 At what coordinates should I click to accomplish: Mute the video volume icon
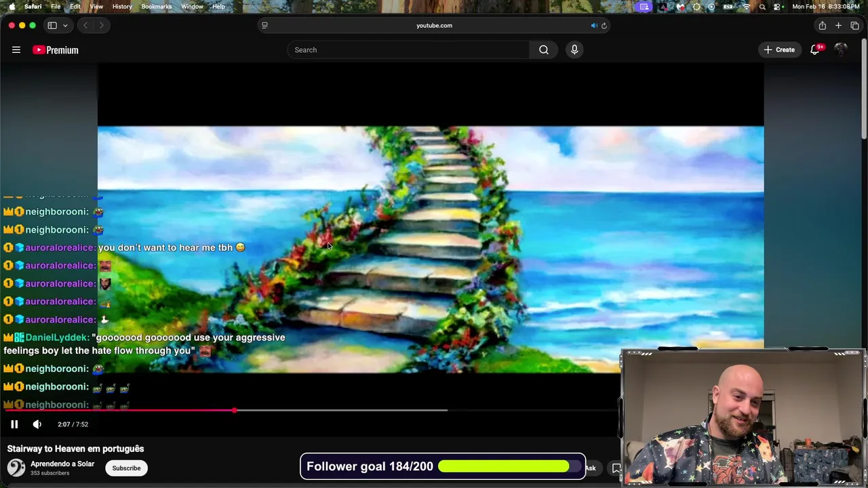(x=37, y=424)
